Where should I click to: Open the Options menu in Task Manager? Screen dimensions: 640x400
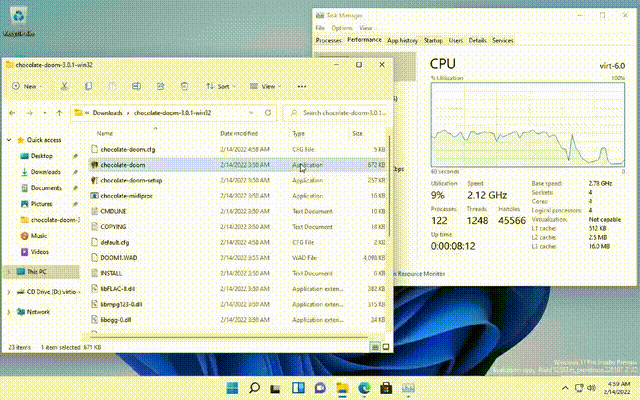click(342, 28)
